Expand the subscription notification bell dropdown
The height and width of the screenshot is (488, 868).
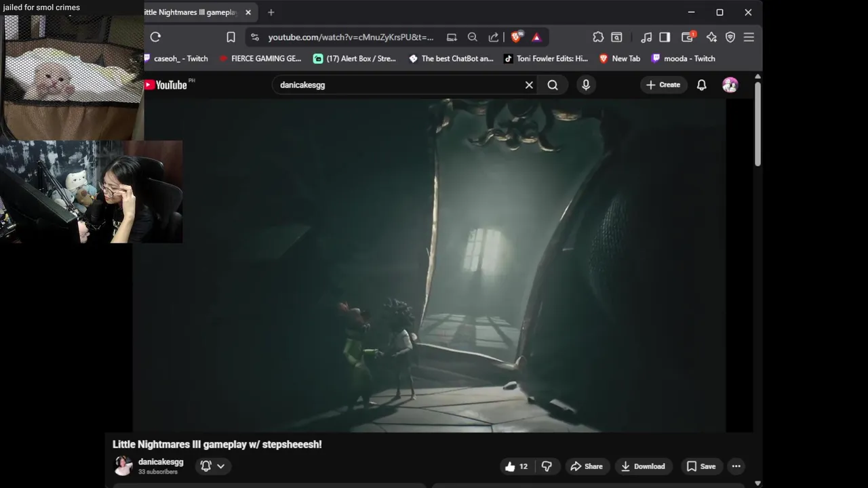(213, 466)
